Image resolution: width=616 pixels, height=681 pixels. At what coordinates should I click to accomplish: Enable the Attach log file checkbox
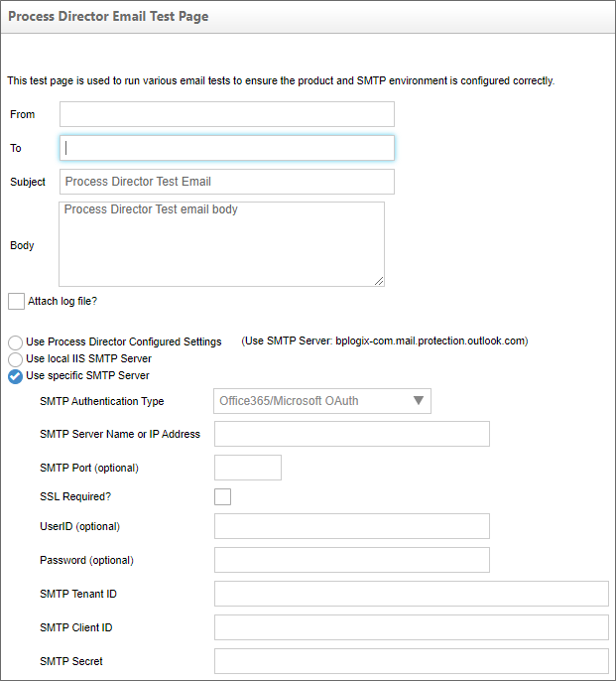coord(16,301)
